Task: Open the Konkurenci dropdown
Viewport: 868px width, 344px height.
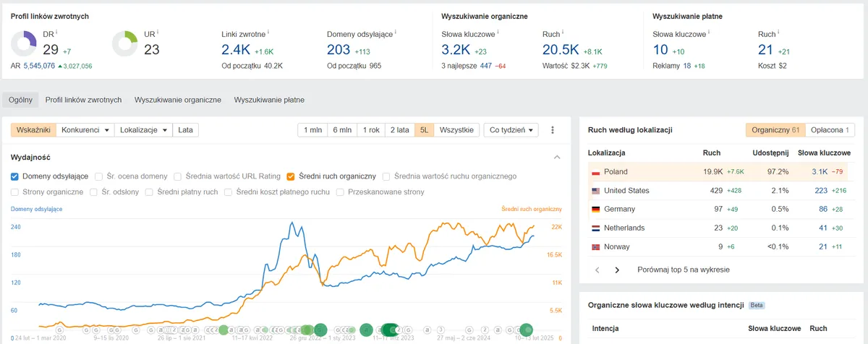Action: tap(85, 130)
